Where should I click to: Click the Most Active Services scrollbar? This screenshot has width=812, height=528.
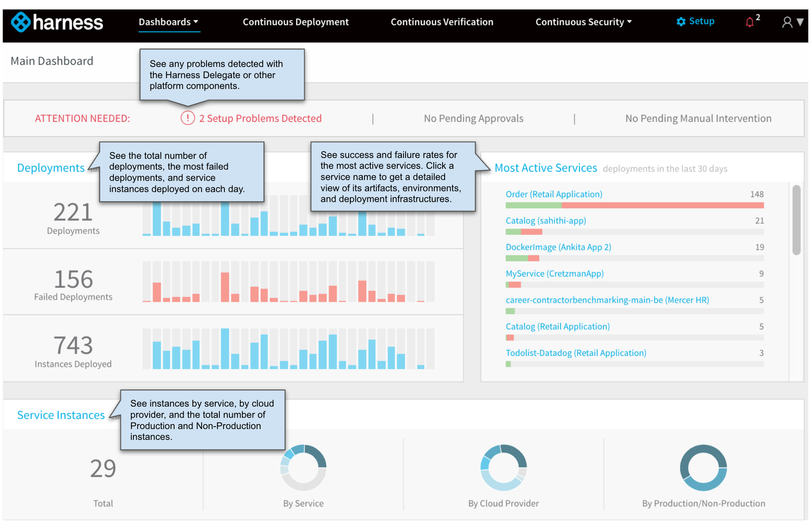click(796, 220)
